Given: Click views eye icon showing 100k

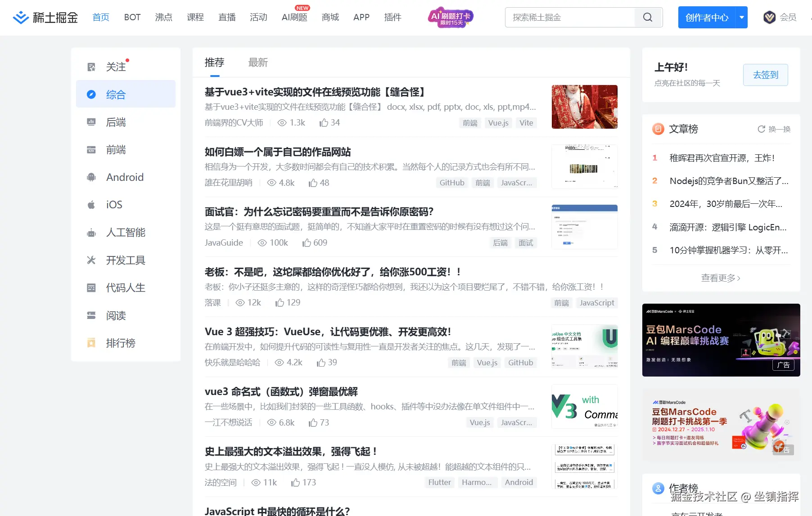Looking at the screenshot, I should [x=262, y=243].
